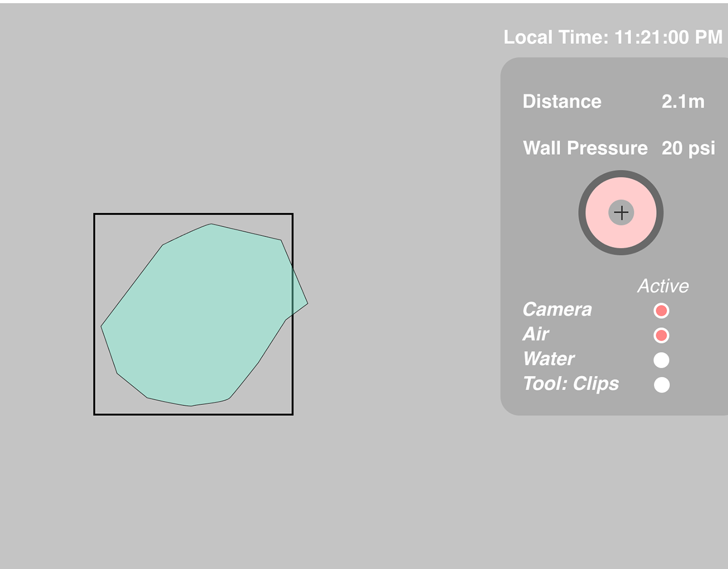Click the Tool: Clips label
The image size is (728, 569).
click(571, 384)
